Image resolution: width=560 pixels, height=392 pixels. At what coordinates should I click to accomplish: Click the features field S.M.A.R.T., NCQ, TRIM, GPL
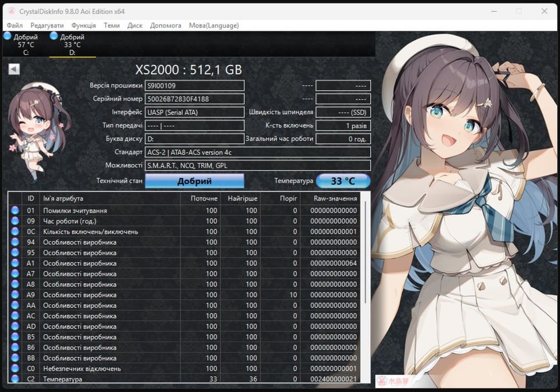[258, 165]
